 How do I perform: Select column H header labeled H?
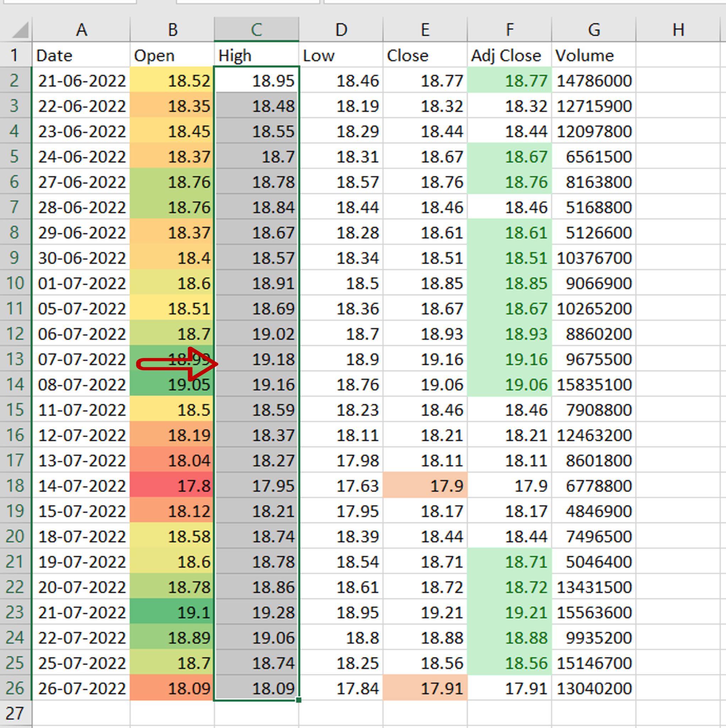coord(678,30)
